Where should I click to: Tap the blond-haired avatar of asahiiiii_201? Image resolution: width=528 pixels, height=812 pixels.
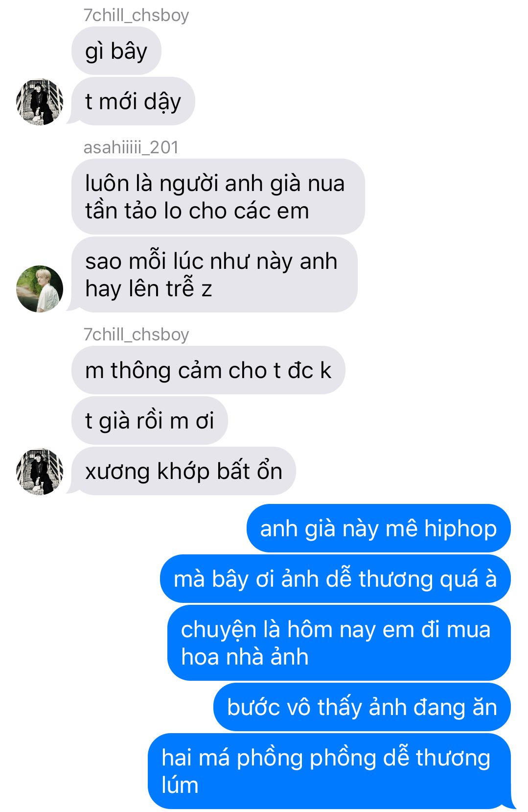click(40, 288)
